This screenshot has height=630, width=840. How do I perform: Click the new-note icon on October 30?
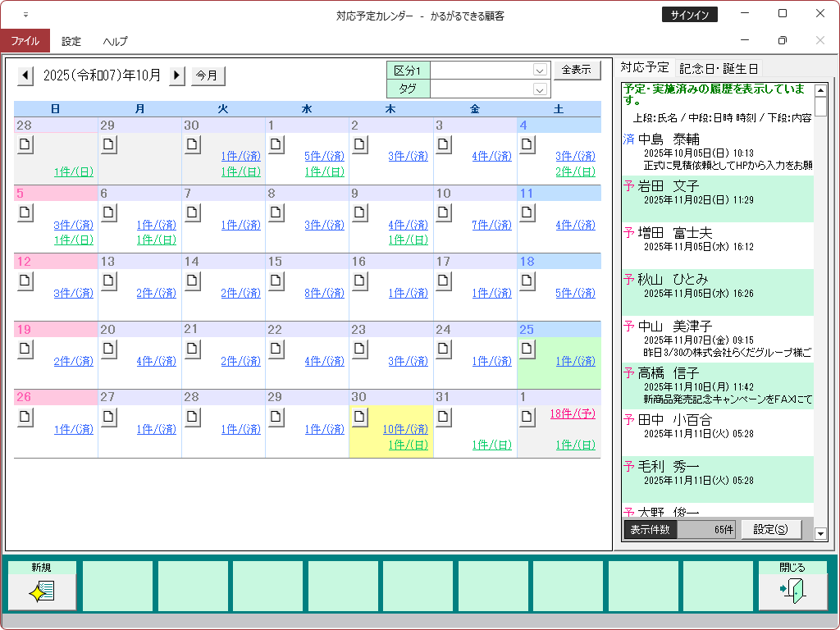click(x=360, y=417)
